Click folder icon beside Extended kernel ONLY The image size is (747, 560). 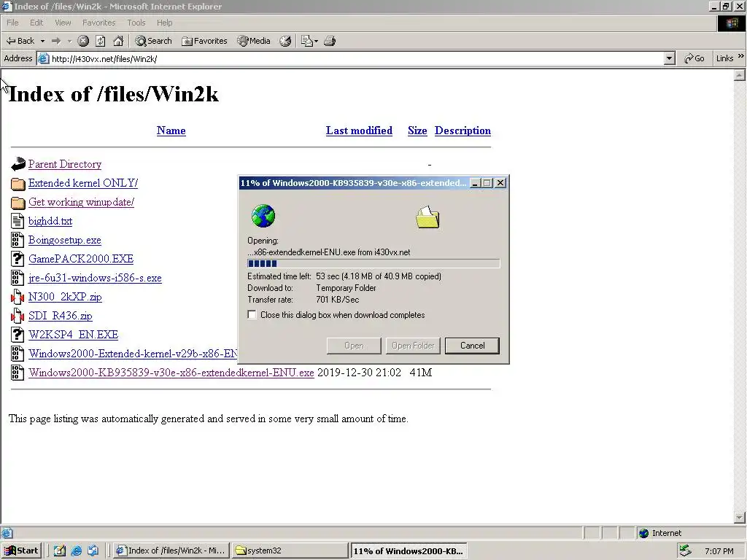(18, 183)
